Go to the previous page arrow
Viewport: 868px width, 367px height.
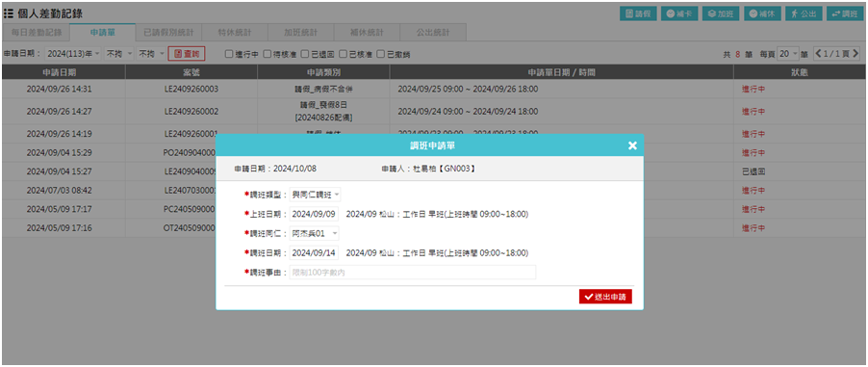pos(817,54)
